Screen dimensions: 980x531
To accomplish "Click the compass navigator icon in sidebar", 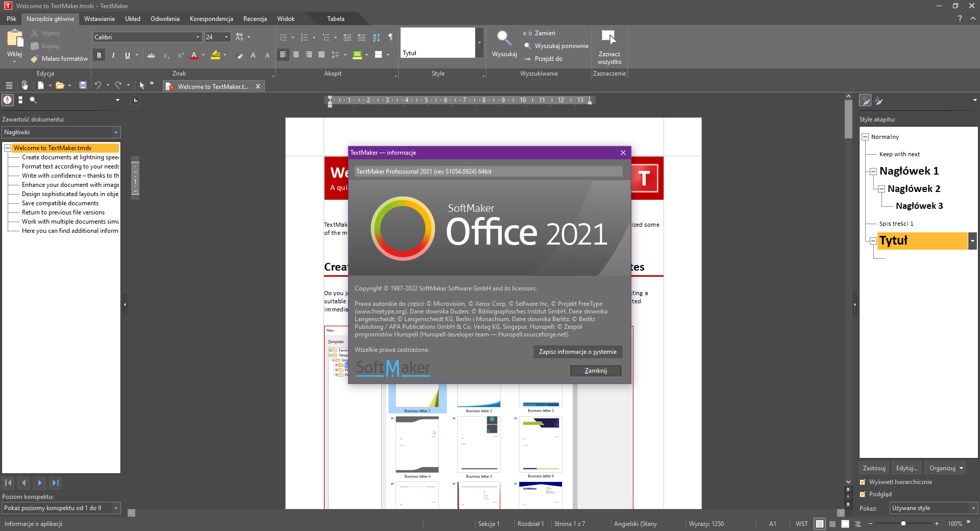I will [8, 100].
